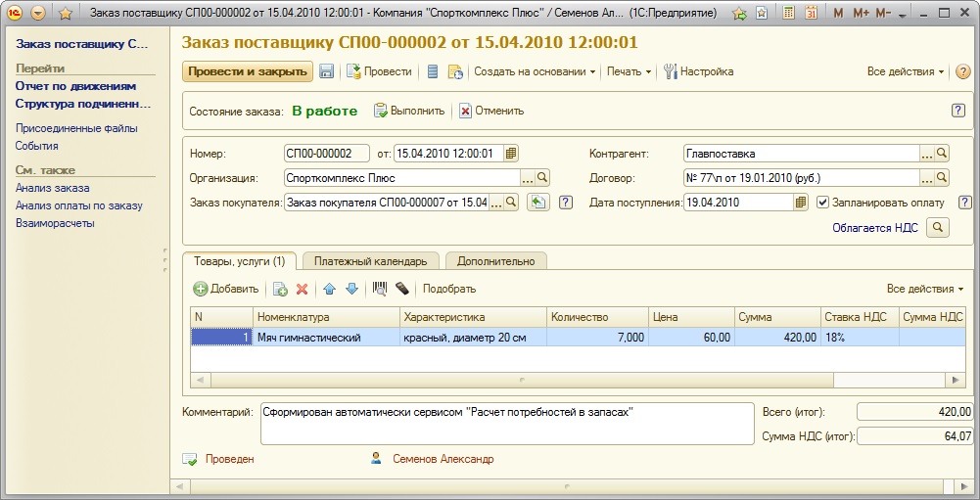Click the Подобрать button
Image resolution: width=980 pixels, height=500 pixels.
[x=449, y=289]
